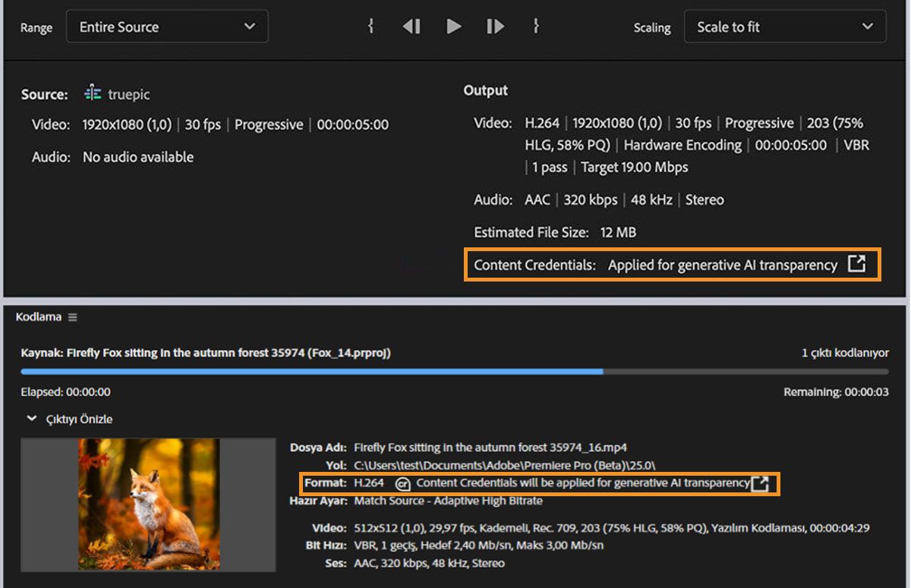Click the Estimated File Size 12 MB value
The width and height of the screenshot is (911, 588).
[x=618, y=232]
